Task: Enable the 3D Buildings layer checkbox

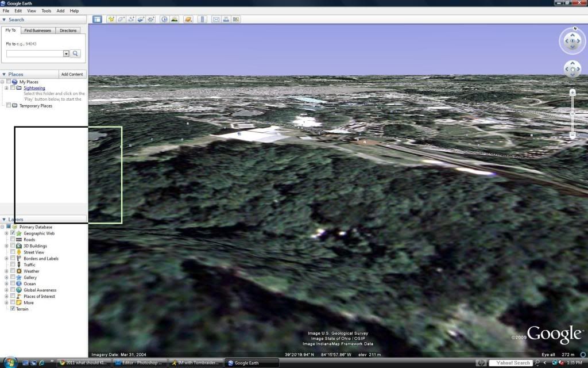Action: point(13,246)
